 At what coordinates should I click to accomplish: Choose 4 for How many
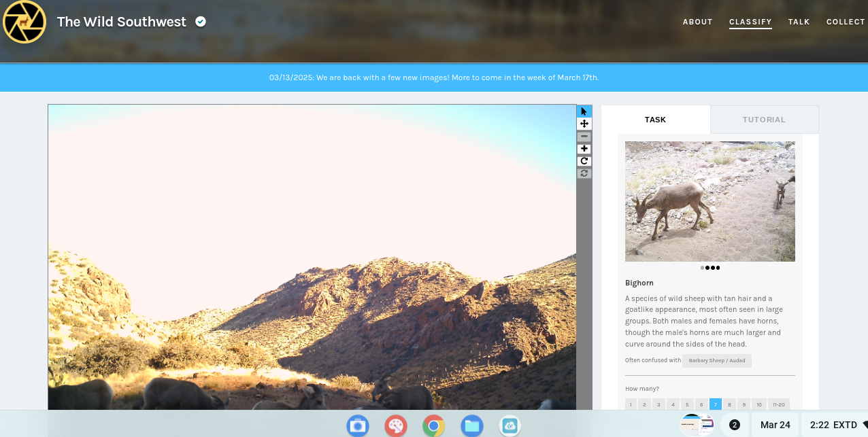673,404
